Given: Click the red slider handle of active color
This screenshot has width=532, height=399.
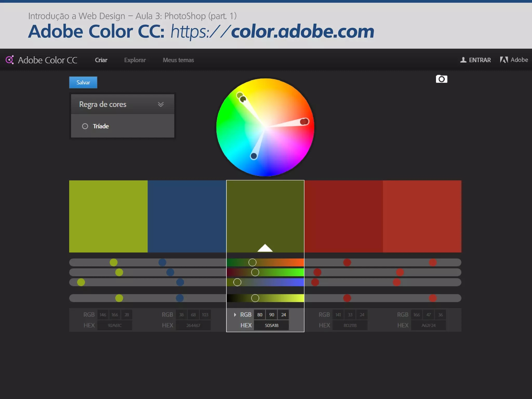Looking at the screenshot, I should tap(252, 262).
